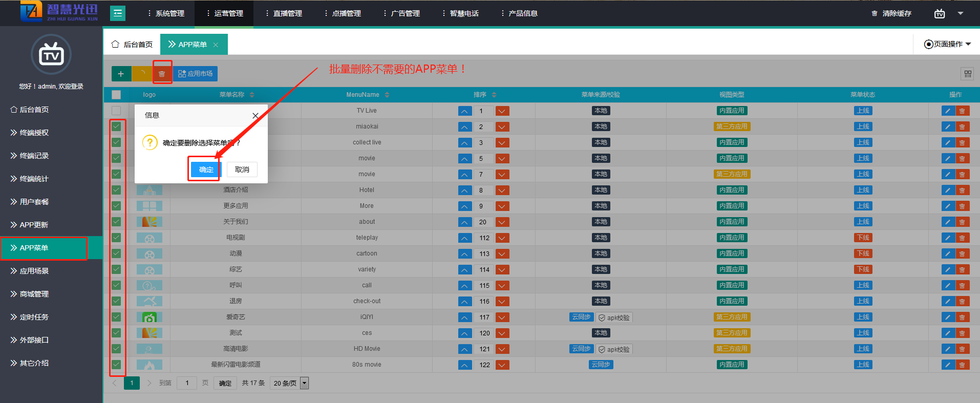This screenshot has height=403, width=980.
Task: Click the batch delete trash icon in toolbar
Action: click(162, 74)
